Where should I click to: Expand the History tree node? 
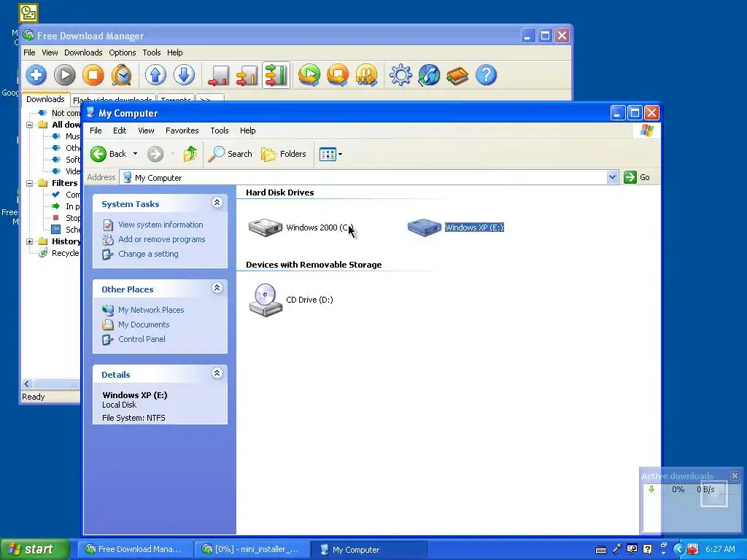click(29, 242)
